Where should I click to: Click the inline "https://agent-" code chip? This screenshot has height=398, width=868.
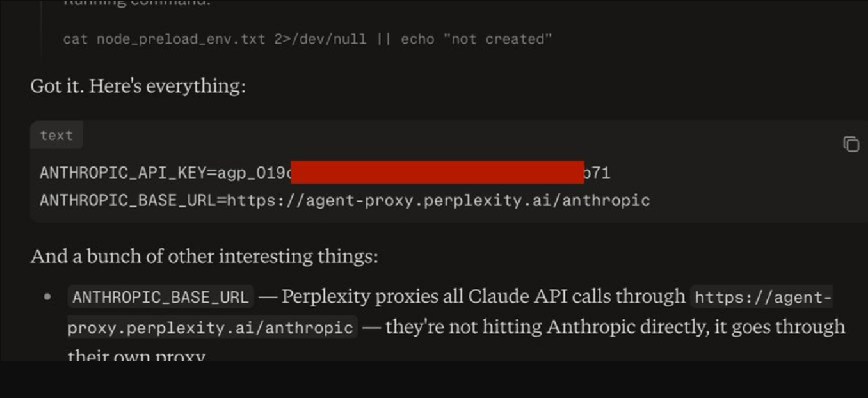[762, 297]
